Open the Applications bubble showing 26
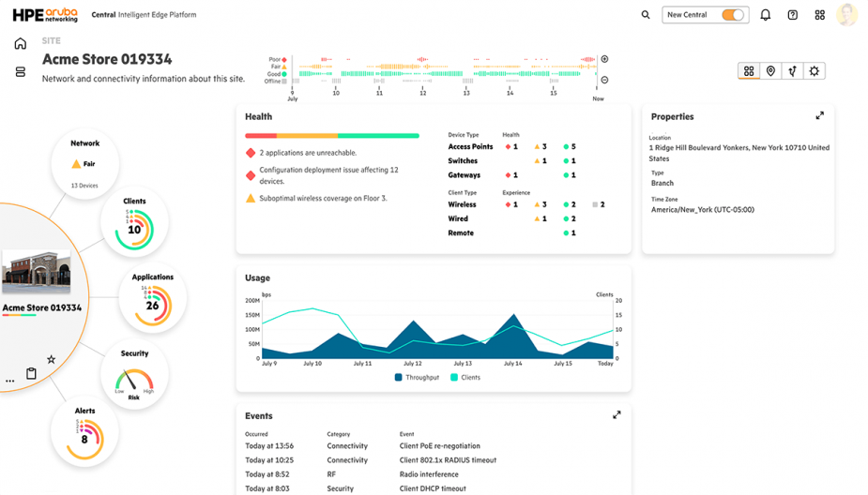 pos(153,299)
